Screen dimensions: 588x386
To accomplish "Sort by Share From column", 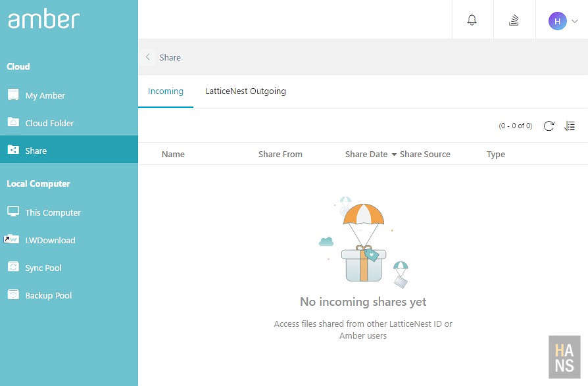I will coord(280,154).
